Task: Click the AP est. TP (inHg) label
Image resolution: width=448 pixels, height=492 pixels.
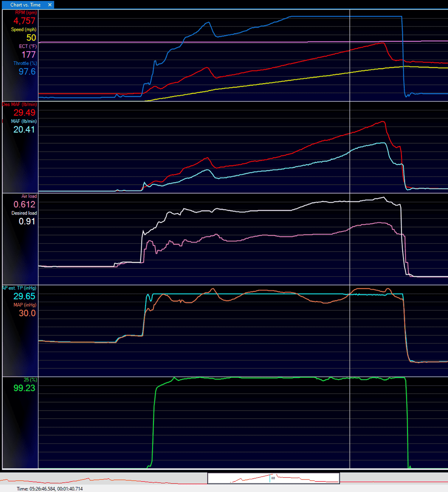Action: tap(20, 288)
